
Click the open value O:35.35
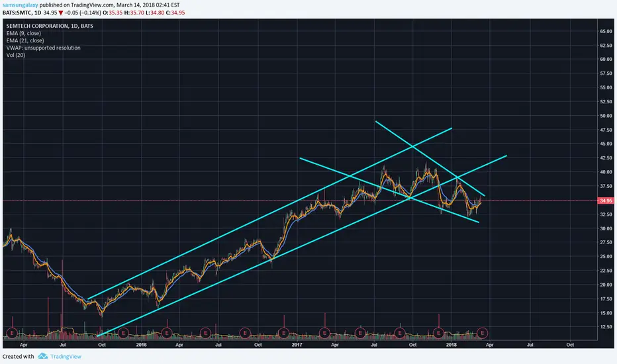(112, 13)
